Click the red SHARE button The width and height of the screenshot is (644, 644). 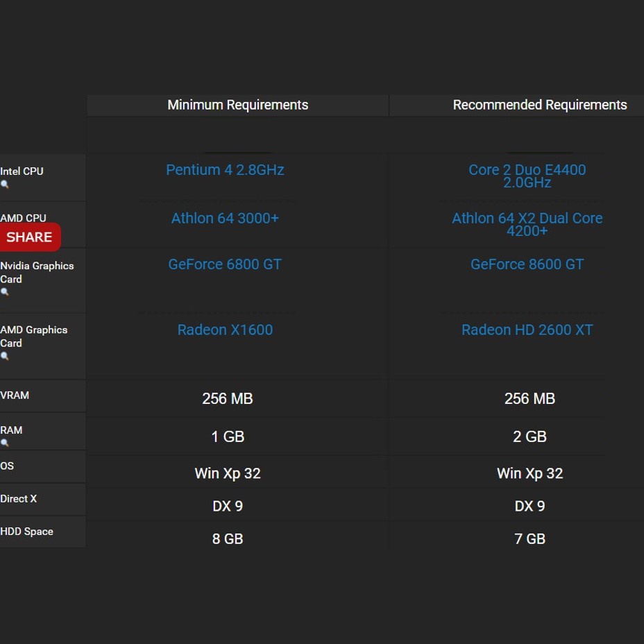pos(30,237)
